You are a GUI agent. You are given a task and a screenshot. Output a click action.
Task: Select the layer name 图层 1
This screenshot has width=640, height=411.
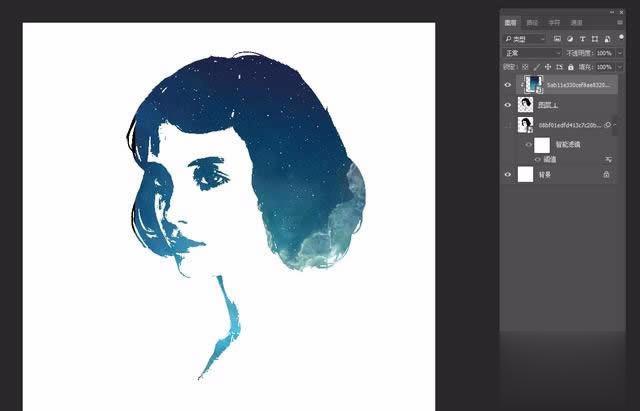pos(548,105)
